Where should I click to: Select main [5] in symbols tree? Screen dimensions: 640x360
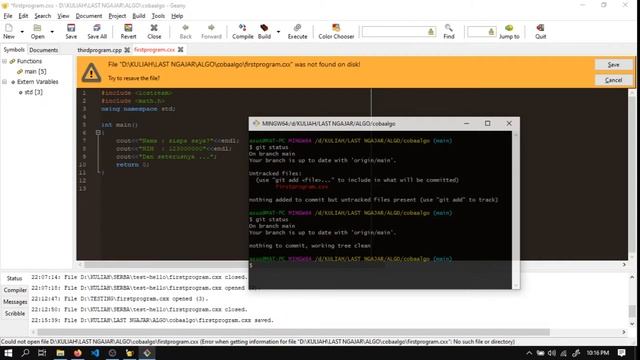(35, 71)
